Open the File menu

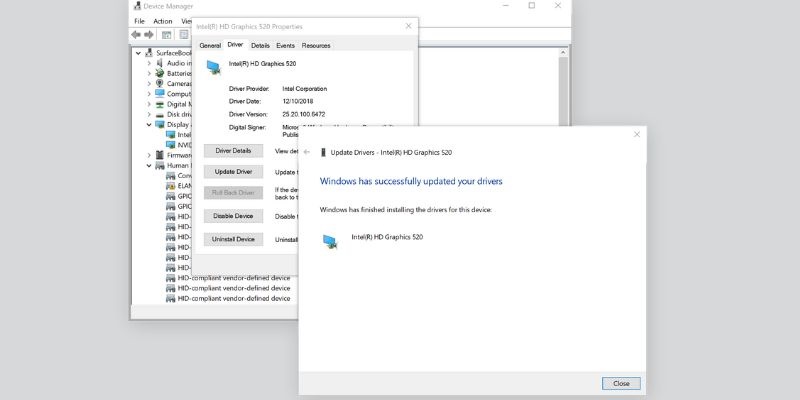tap(139, 21)
